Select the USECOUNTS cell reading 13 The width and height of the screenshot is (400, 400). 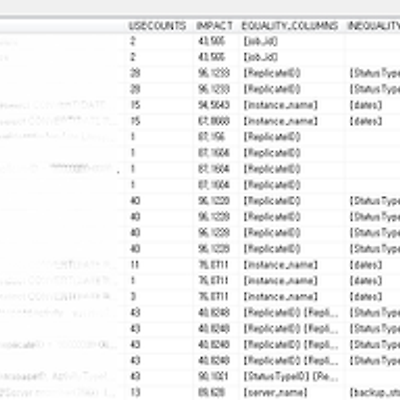pyautogui.click(x=135, y=392)
